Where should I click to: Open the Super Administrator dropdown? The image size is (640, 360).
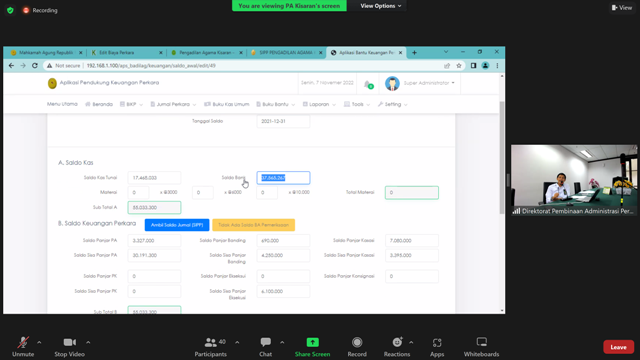tap(429, 83)
